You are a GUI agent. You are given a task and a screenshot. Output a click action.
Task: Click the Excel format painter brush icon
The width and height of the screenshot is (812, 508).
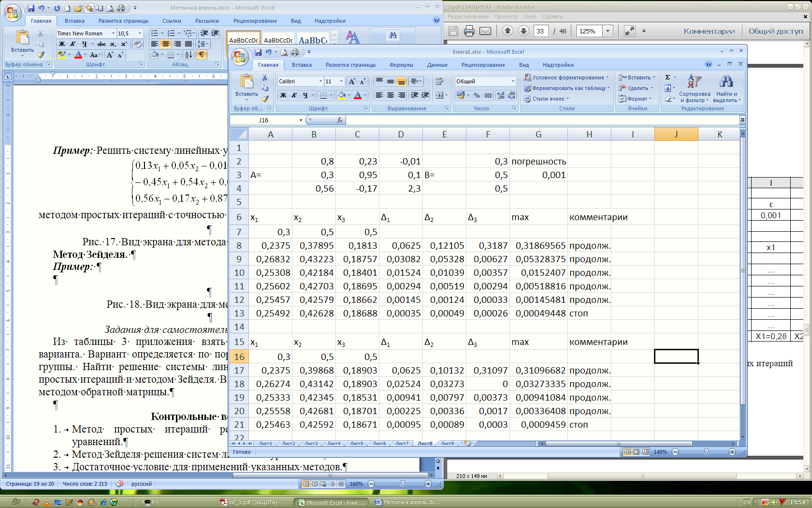[265, 99]
